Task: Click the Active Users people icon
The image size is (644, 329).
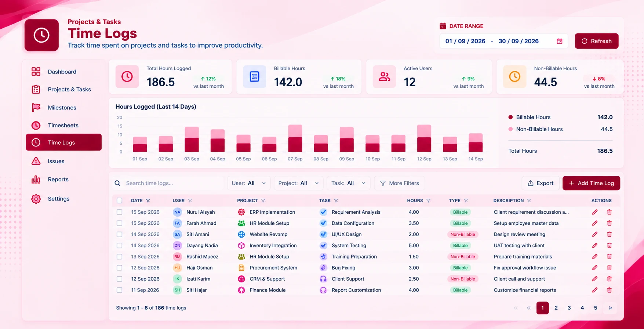Action: pos(384,76)
